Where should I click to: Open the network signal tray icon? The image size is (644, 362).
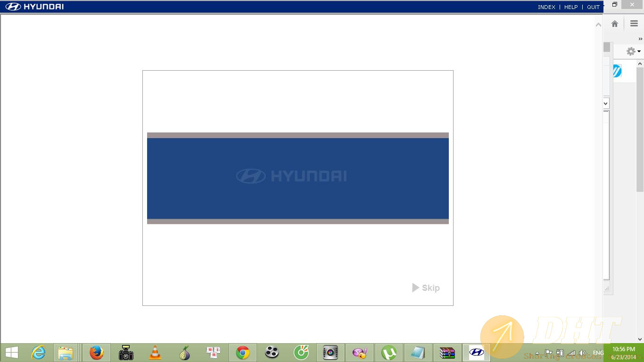tap(571, 353)
